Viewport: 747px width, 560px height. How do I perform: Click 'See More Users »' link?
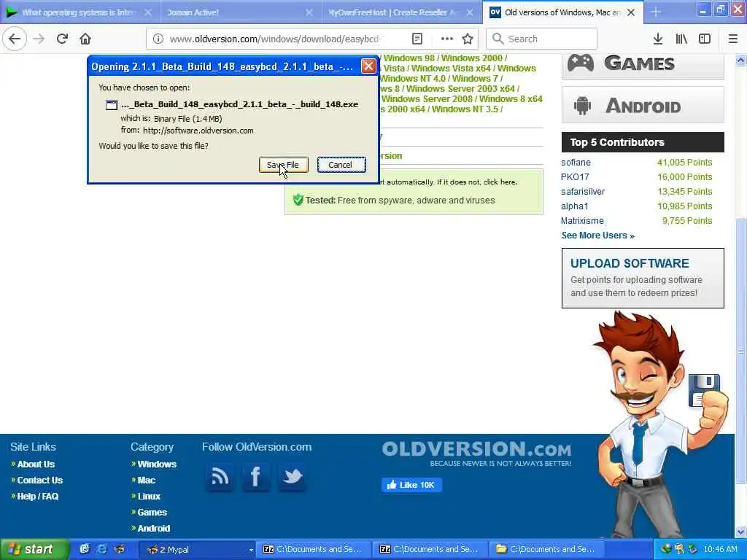(x=598, y=236)
